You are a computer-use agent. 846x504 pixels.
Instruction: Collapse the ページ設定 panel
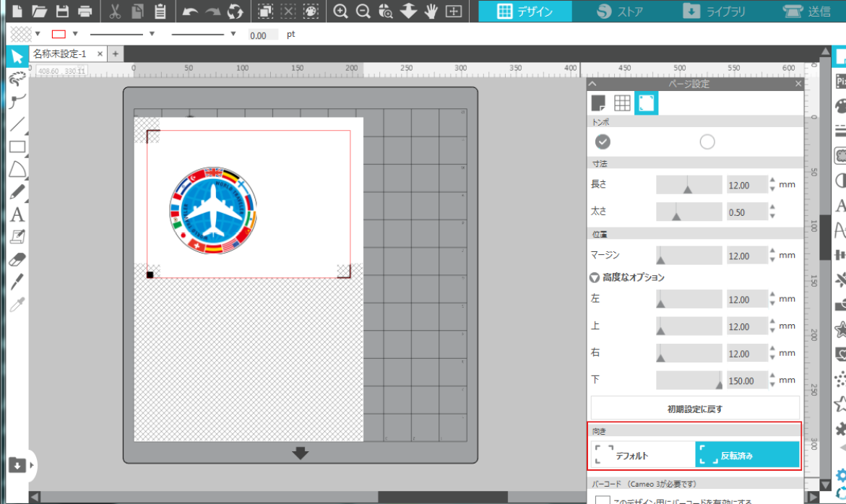point(593,84)
